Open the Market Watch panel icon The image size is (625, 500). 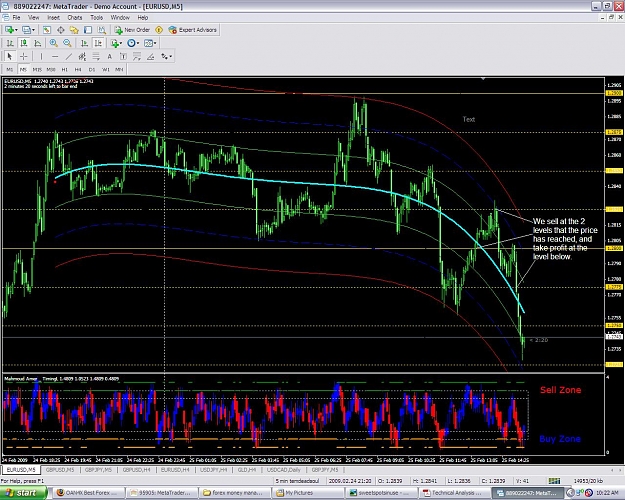tap(47, 30)
